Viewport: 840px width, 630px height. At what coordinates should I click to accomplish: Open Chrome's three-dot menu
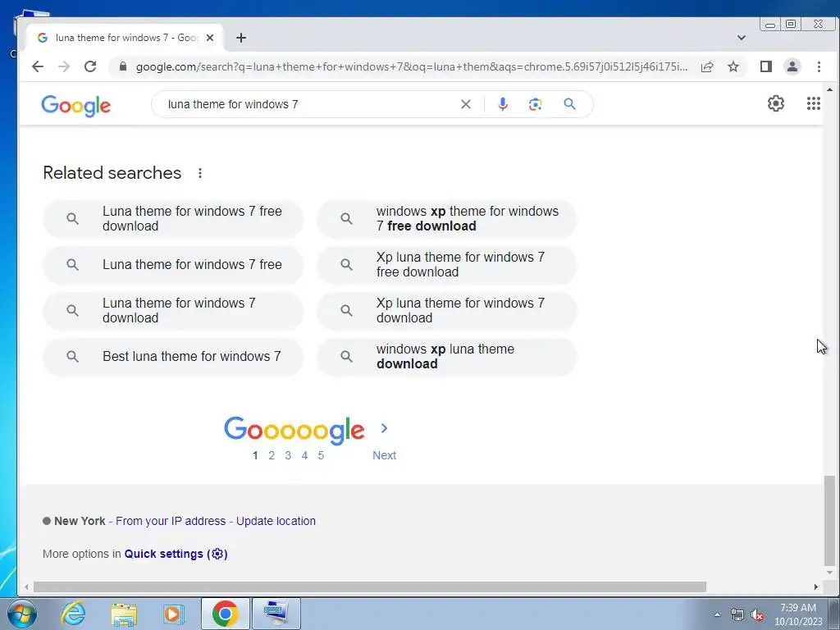click(819, 66)
